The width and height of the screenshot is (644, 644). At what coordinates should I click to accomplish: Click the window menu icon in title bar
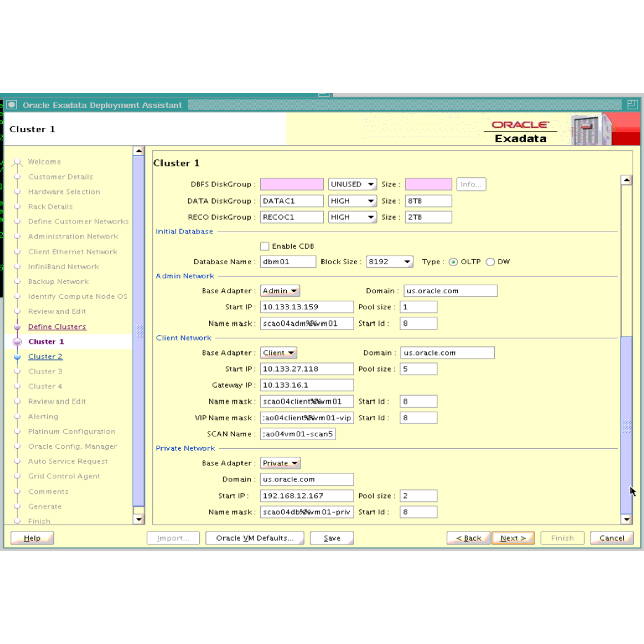12,105
